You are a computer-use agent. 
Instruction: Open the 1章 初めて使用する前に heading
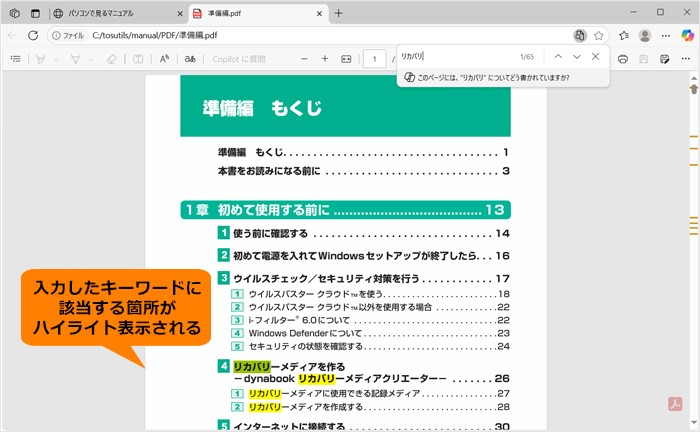pyautogui.click(x=346, y=210)
